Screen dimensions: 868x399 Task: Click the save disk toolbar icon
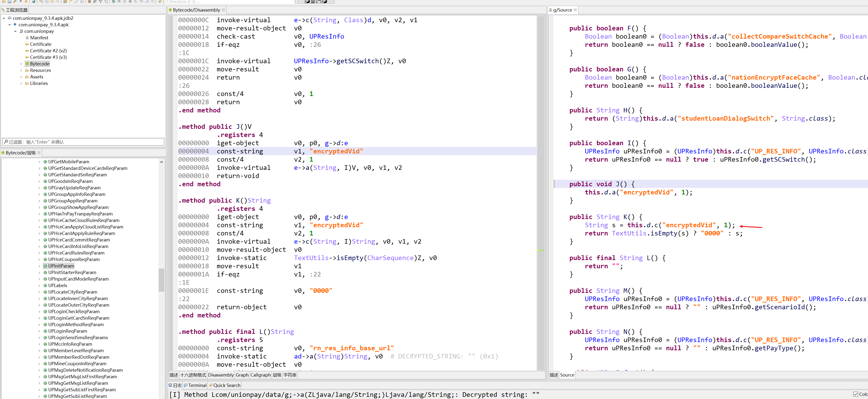[9, 1]
